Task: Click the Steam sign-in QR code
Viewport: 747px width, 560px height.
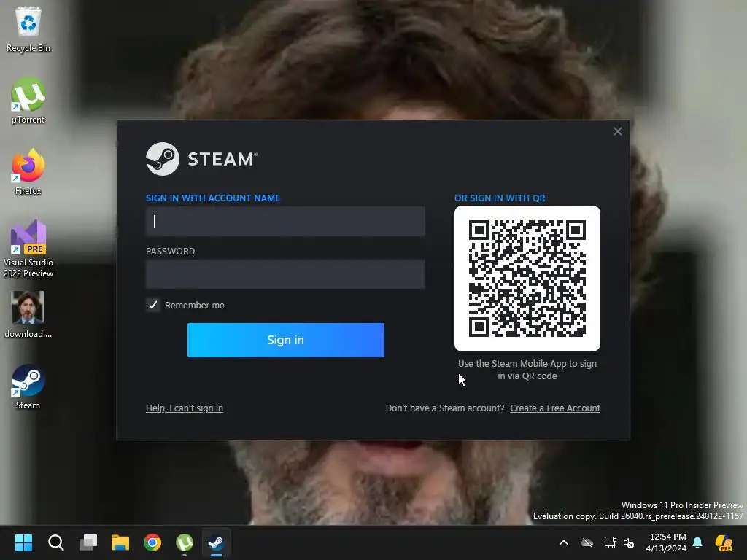Action: [x=527, y=279]
